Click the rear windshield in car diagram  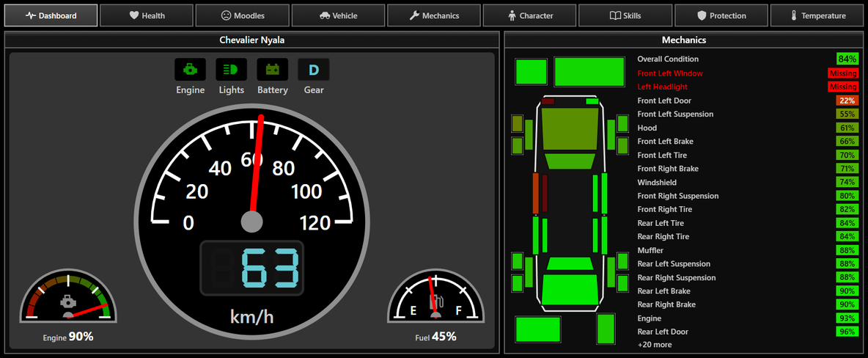[x=570, y=263]
